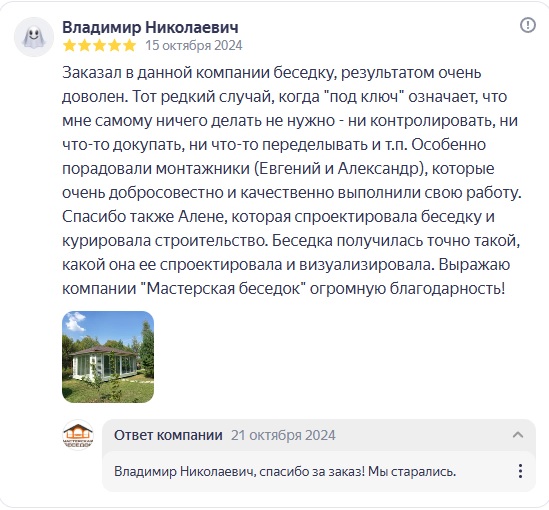The image size is (549, 510).
Task: Open reviewer profile Владимир Николаевич name
Action: (150, 27)
